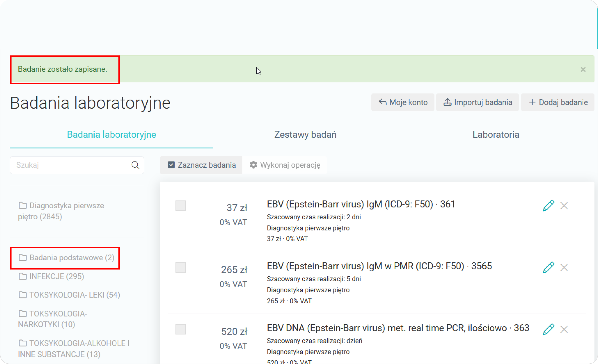Edit EBV IgM 361 test with pencil icon

[548, 206]
